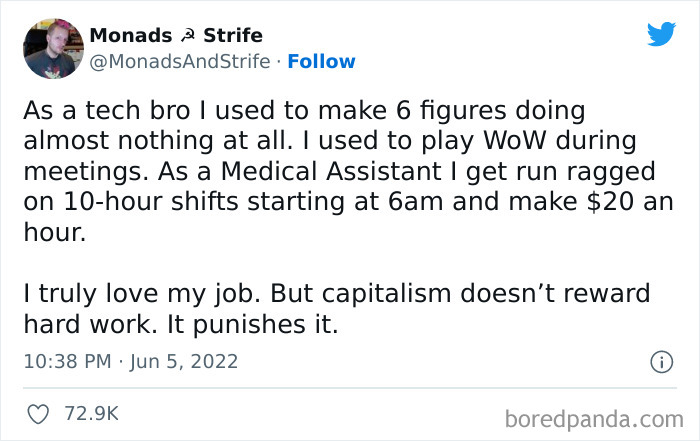Open the tweet info circle icon
The height and width of the screenshot is (441, 700).
click(x=660, y=362)
